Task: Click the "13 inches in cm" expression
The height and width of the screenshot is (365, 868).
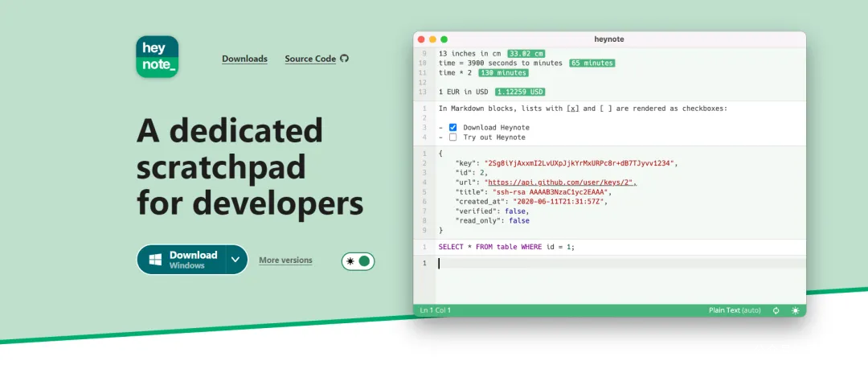Action: [469, 54]
